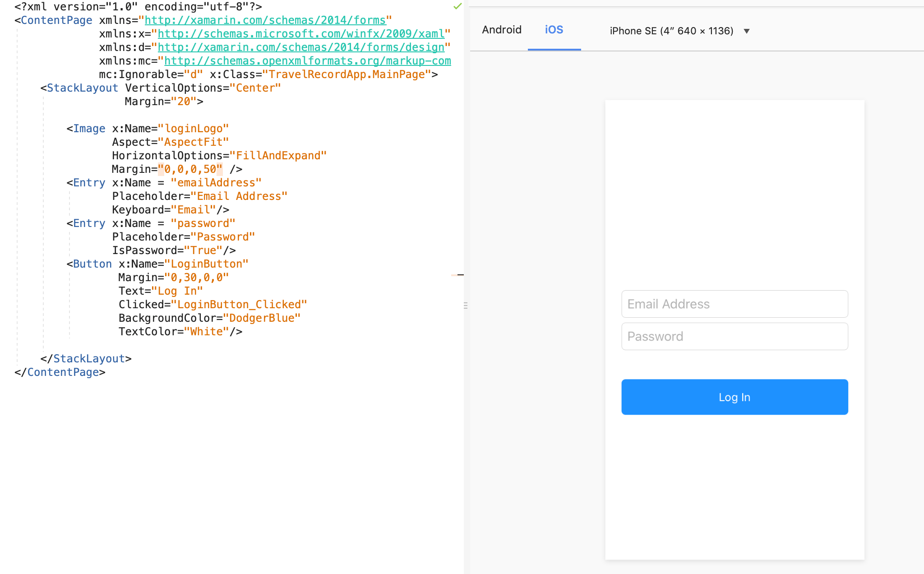924x574 pixels.
Task: Click the closing ContentPage tag
Action: [x=63, y=372]
